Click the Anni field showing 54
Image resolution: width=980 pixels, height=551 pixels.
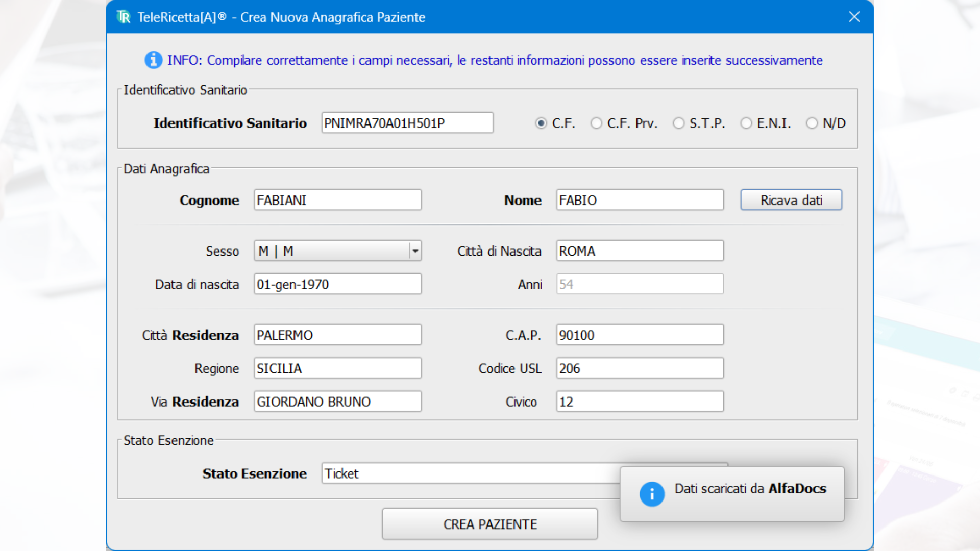point(640,284)
